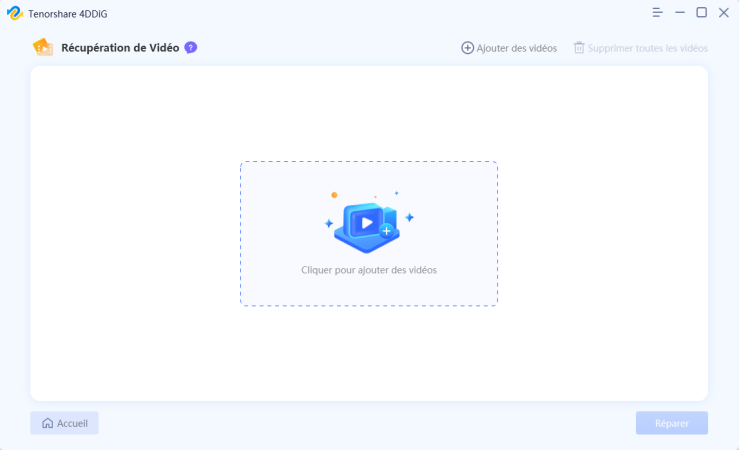Screen dimensions: 739x450
Task: Go back with the Accueil button
Action: pos(65,423)
